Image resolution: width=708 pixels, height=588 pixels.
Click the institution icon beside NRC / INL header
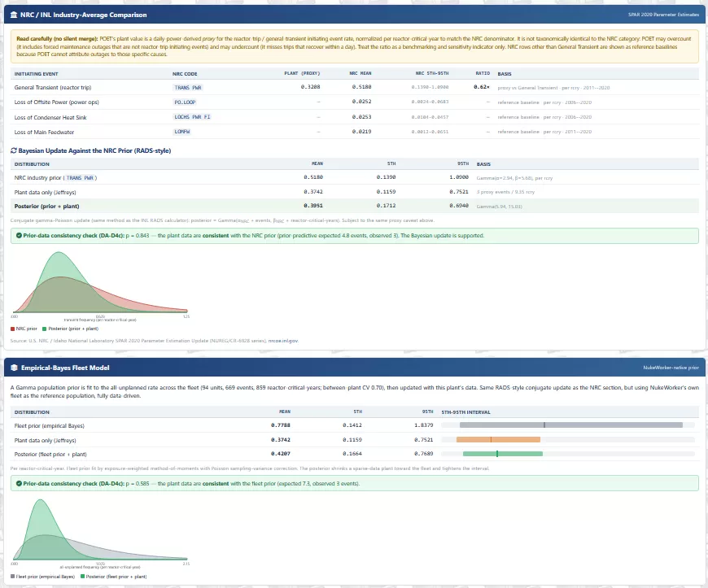click(x=14, y=15)
